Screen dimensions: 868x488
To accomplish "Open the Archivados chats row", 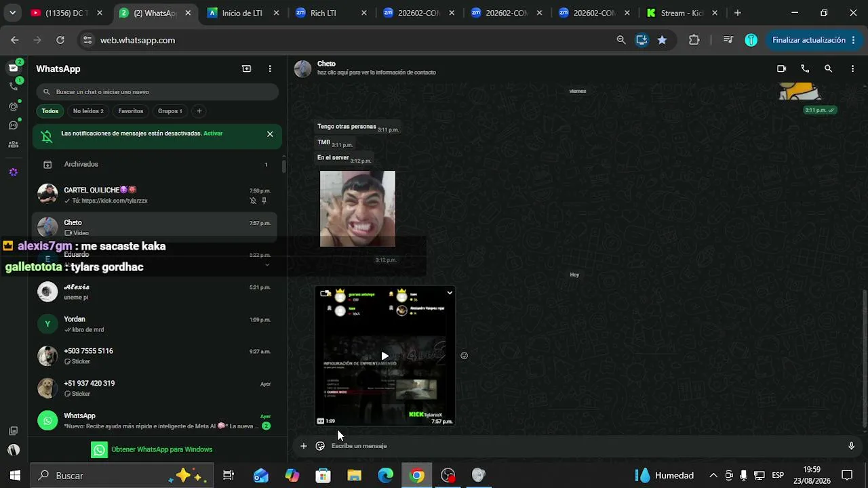I will [x=155, y=164].
